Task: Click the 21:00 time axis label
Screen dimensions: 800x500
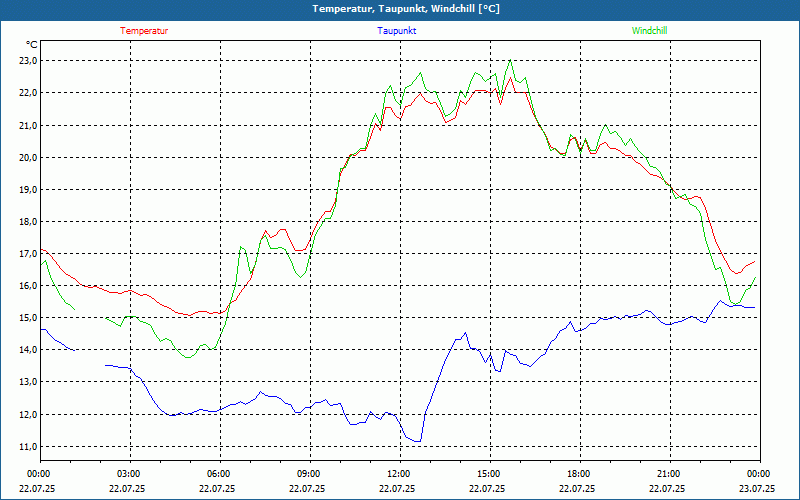Action: pyautogui.click(x=669, y=474)
